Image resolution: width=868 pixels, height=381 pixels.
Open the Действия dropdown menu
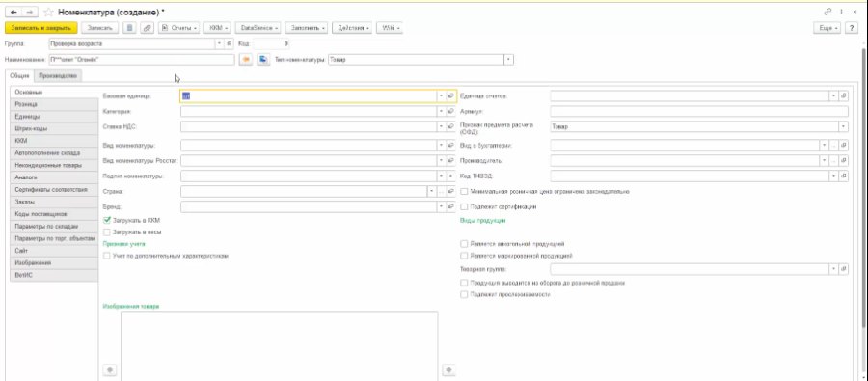tap(352, 28)
